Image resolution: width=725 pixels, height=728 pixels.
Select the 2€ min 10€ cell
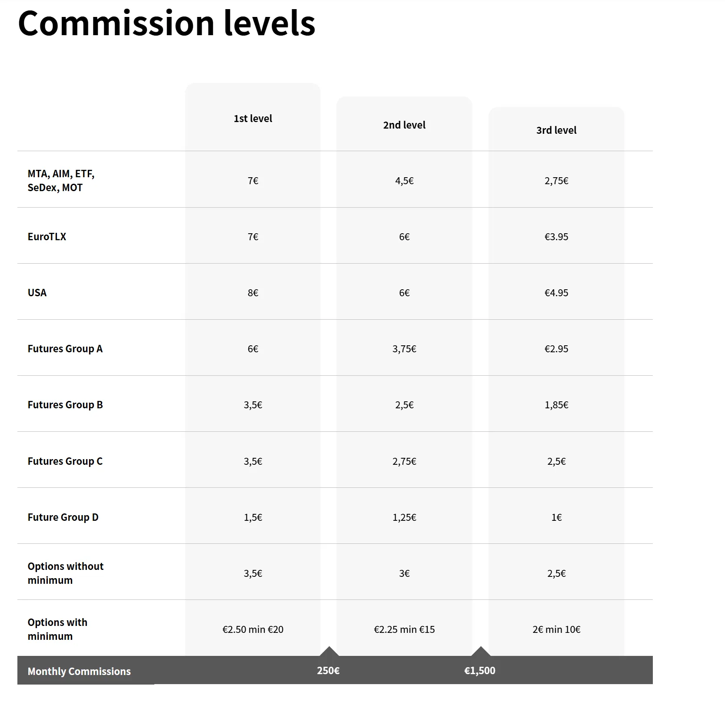click(556, 629)
